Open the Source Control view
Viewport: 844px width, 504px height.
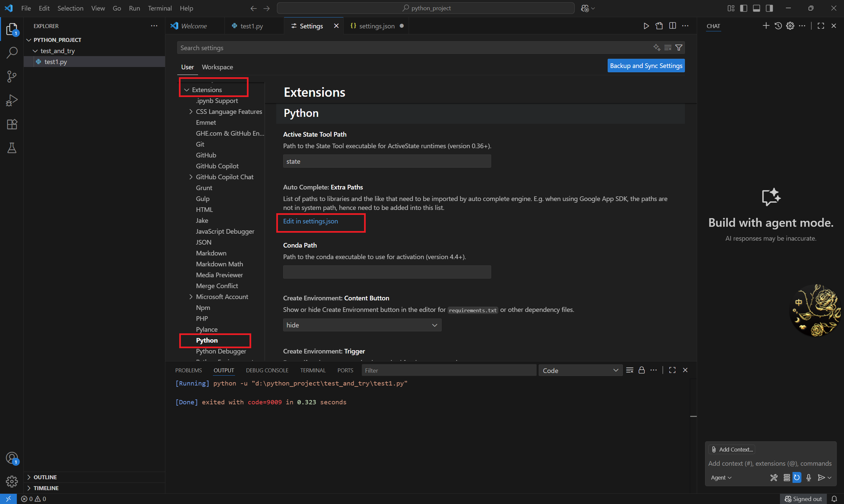(12, 77)
